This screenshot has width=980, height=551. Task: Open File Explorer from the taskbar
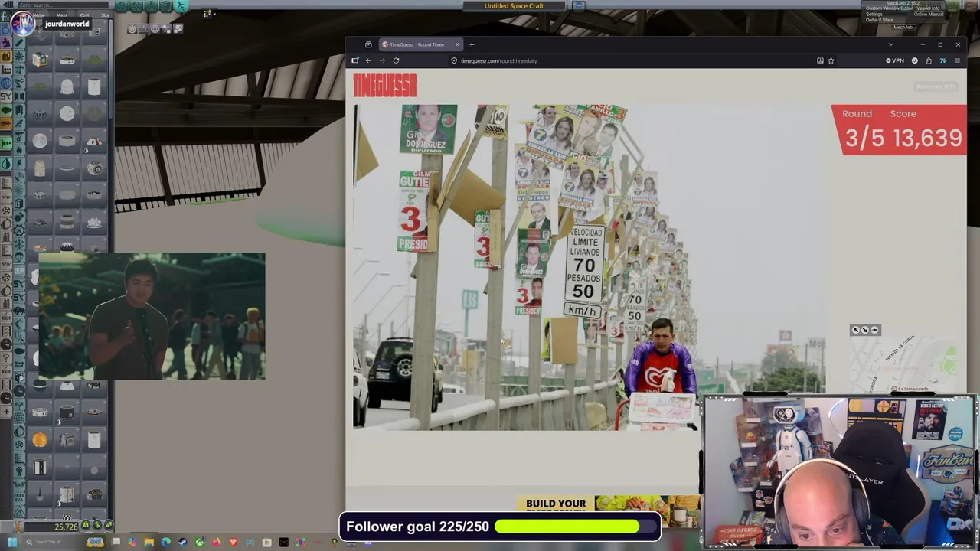click(149, 543)
